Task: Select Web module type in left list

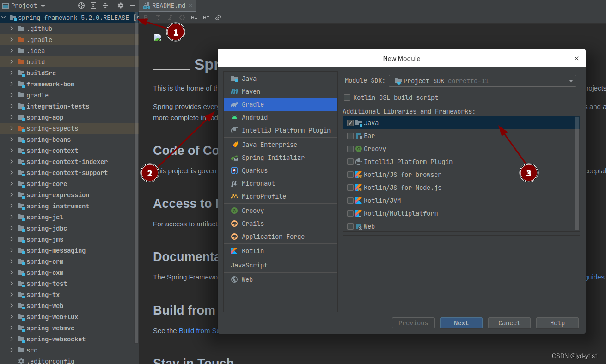Action: click(x=281, y=279)
